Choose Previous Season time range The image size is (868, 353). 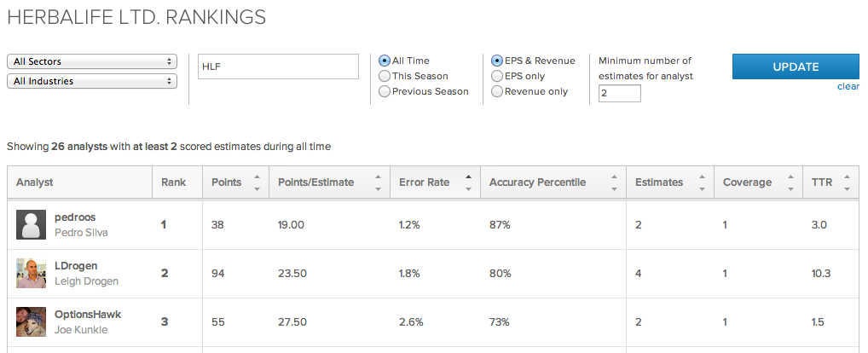[x=385, y=91]
